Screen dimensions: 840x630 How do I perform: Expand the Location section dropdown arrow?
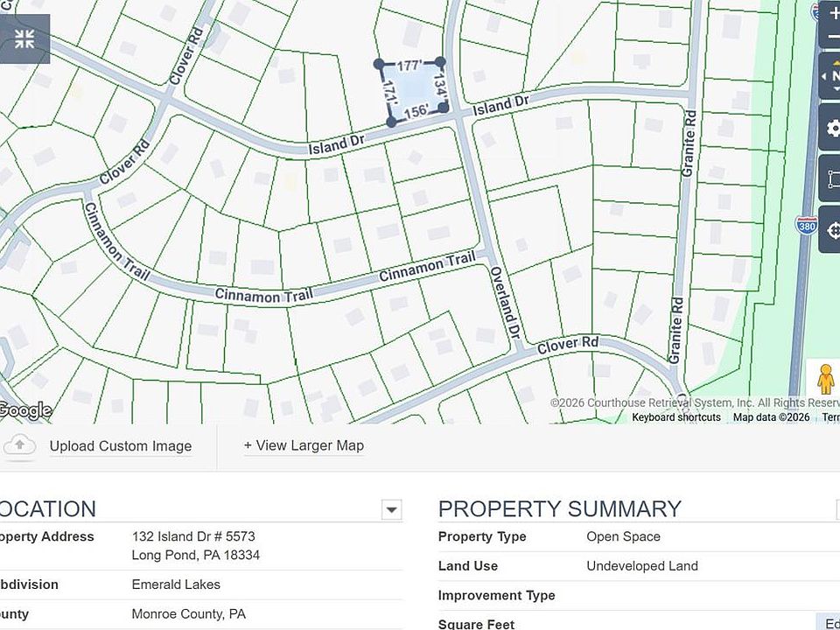coord(392,509)
